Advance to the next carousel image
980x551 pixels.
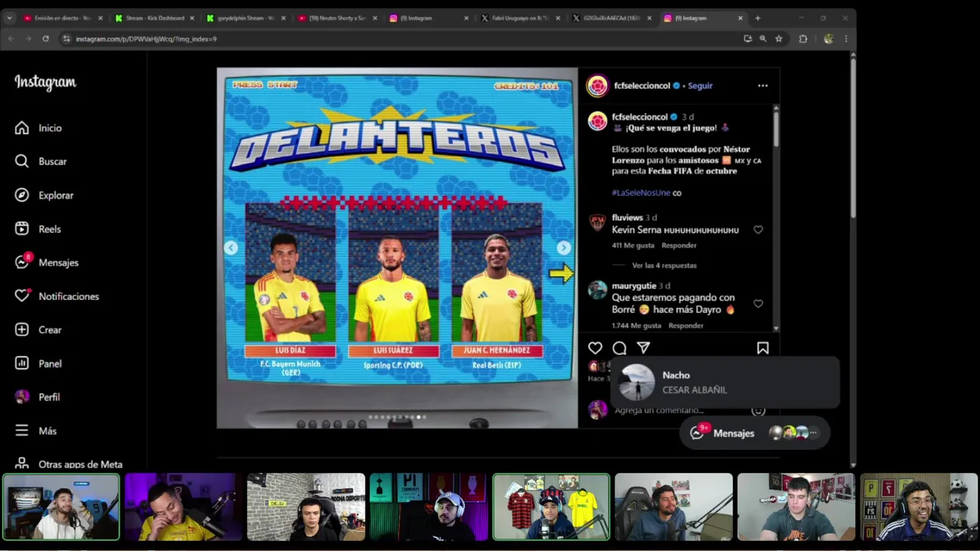click(563, 248)
